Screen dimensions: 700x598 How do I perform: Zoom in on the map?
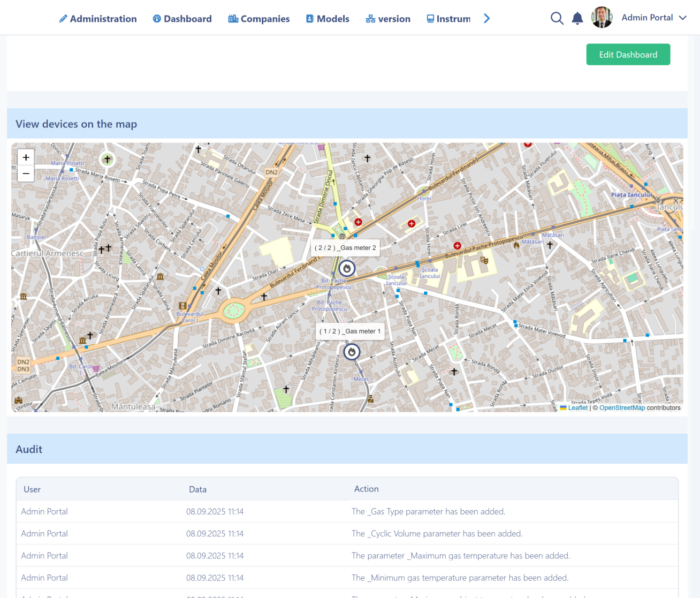pos(26,157)
